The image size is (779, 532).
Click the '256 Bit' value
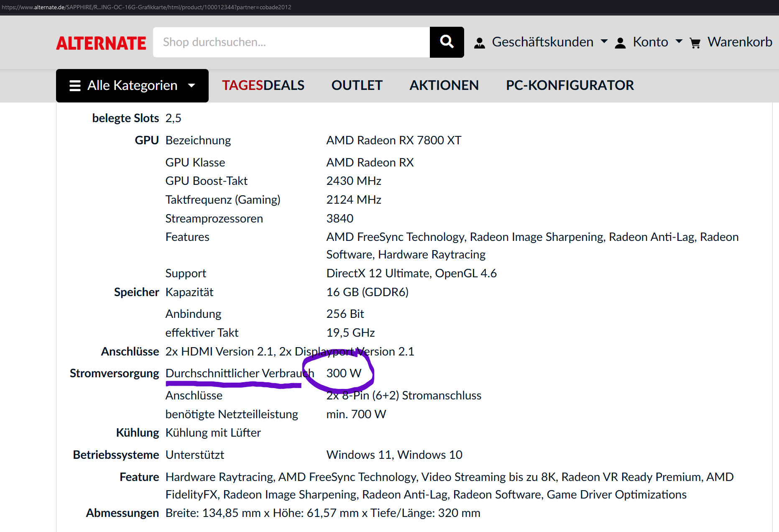point(345,314)
